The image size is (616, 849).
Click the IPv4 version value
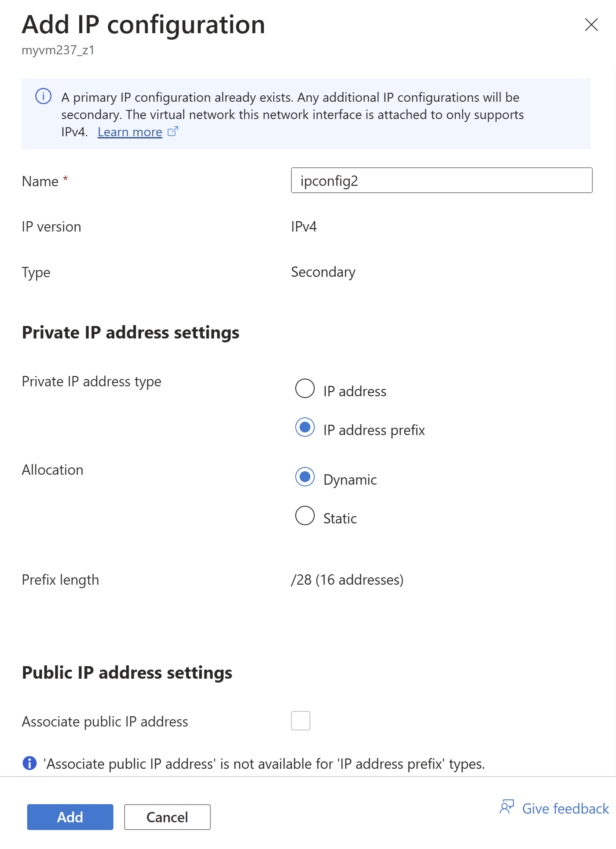tap(303, 227)
